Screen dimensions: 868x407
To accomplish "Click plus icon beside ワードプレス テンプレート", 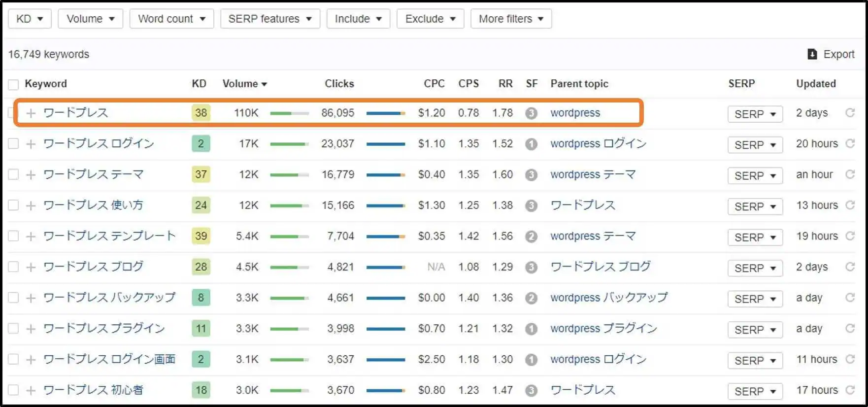I will [x=31, y=236].
